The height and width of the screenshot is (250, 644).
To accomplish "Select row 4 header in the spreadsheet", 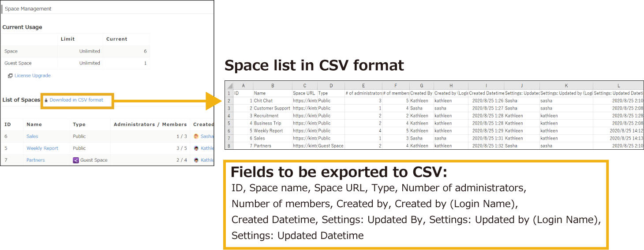I will coord(228,116).
